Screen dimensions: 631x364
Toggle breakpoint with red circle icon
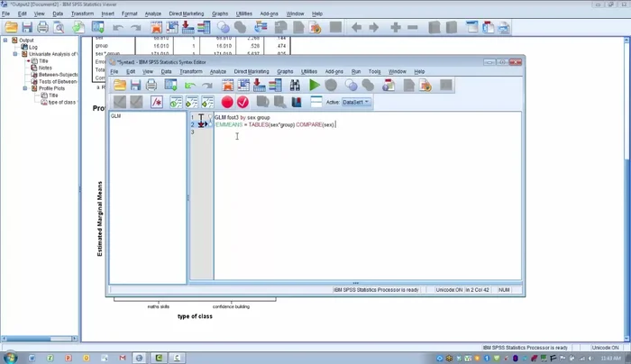click(x=227, y=102)
